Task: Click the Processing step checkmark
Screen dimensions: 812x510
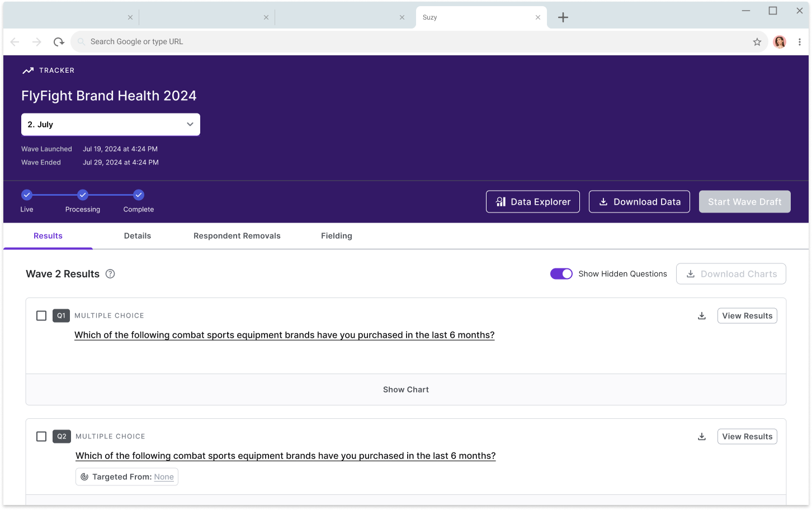Action: (x=83, y=195)
